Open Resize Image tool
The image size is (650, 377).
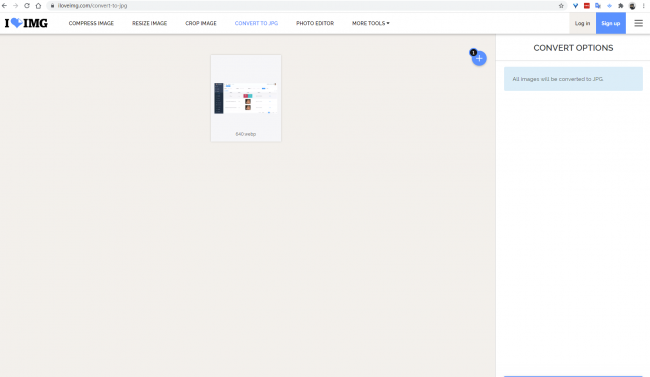(149, 23)
